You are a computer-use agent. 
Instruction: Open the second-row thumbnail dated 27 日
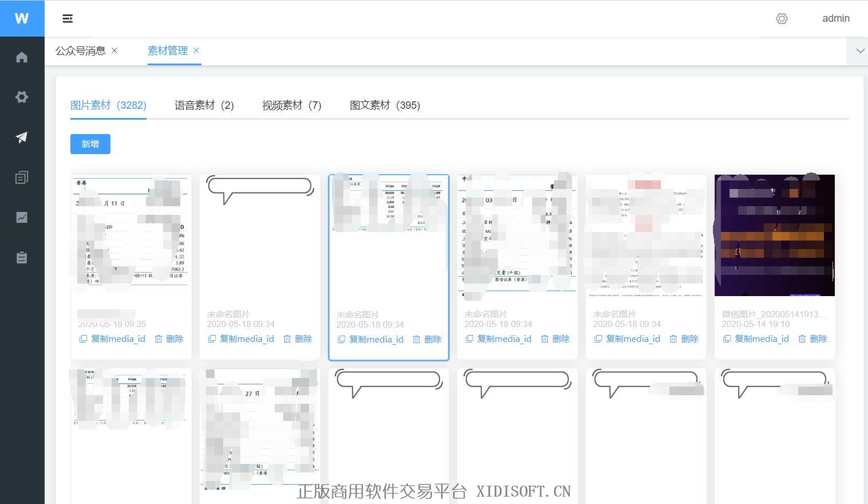tap(260, 429)
